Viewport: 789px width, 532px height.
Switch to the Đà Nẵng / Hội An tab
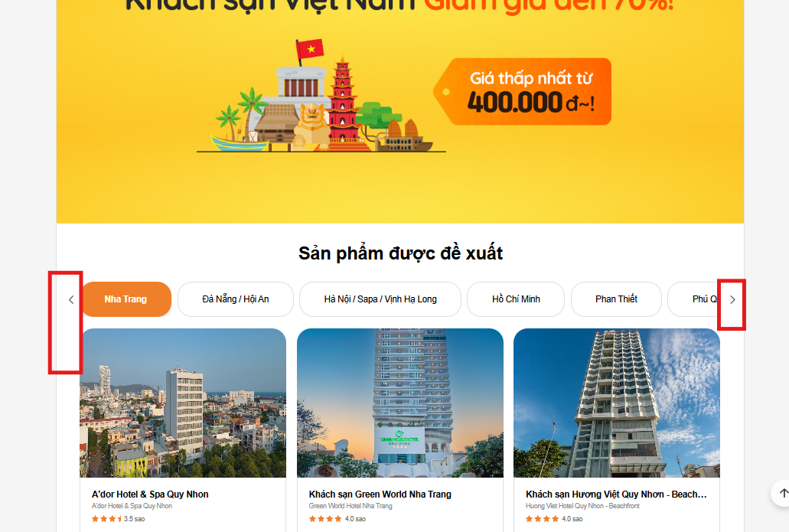pos(236,299)
